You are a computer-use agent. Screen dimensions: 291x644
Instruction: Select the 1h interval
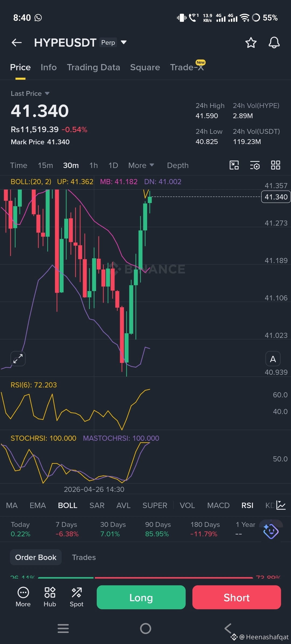(93, 165)
